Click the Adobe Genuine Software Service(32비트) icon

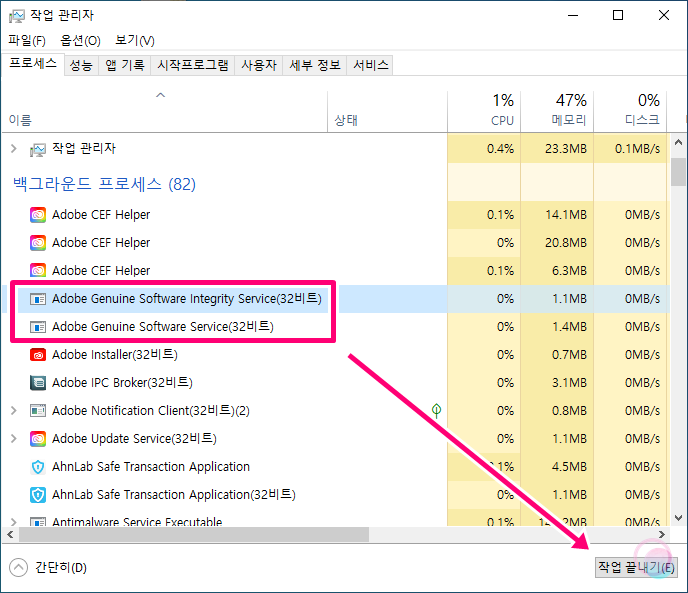(38, 327)
